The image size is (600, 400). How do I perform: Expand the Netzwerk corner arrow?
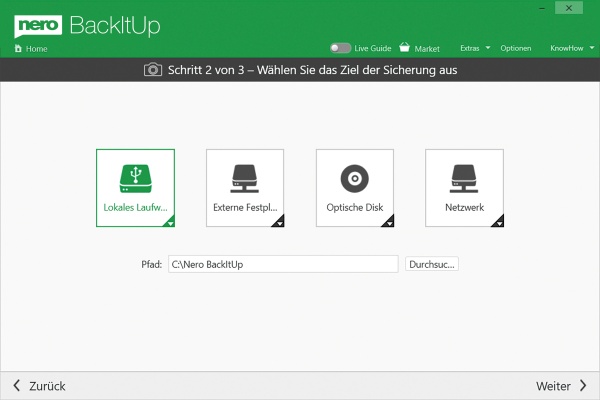click(x=499, y=222)
